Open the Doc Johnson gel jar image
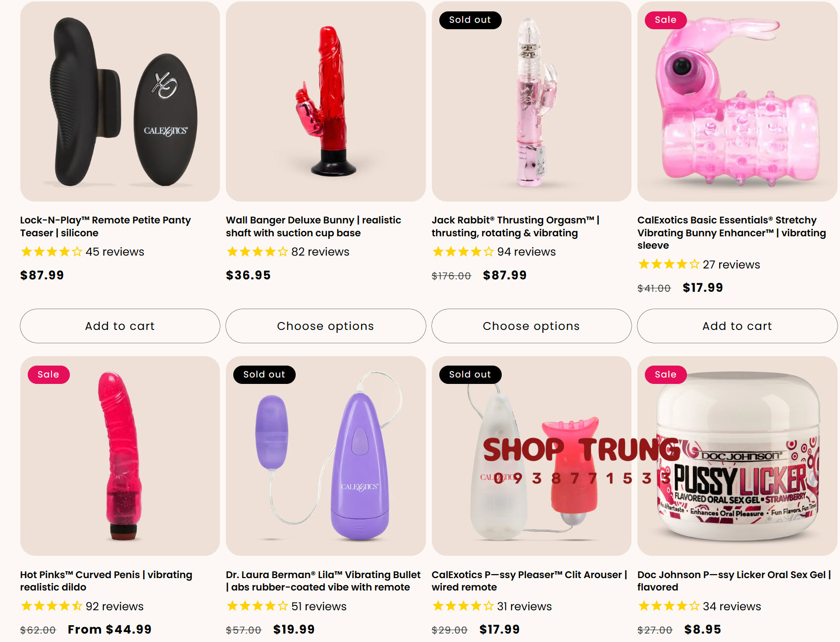The width and height of the screenshot is (840, 642). [737, 456]
